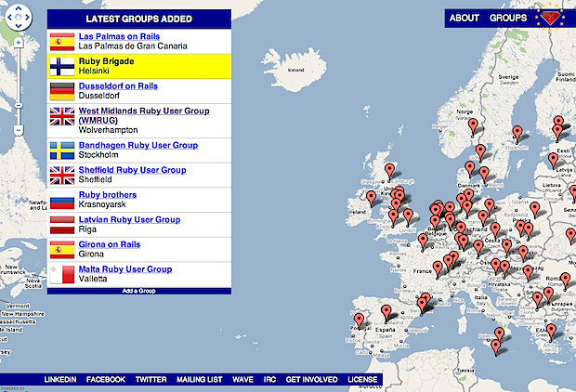Open the LINKEDIN footer link
This screenshot has height=392, width=576.
60,380
